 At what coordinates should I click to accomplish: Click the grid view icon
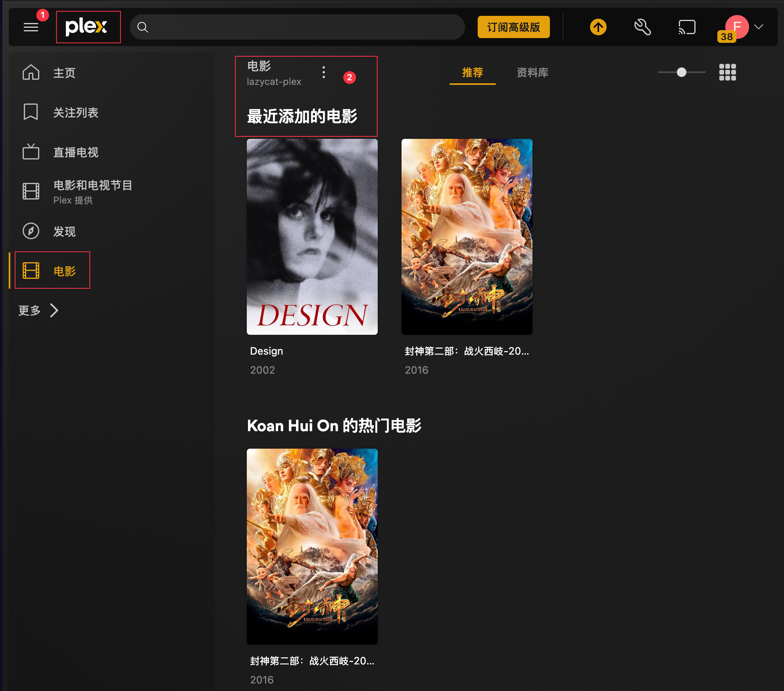(x=728, y=72)
